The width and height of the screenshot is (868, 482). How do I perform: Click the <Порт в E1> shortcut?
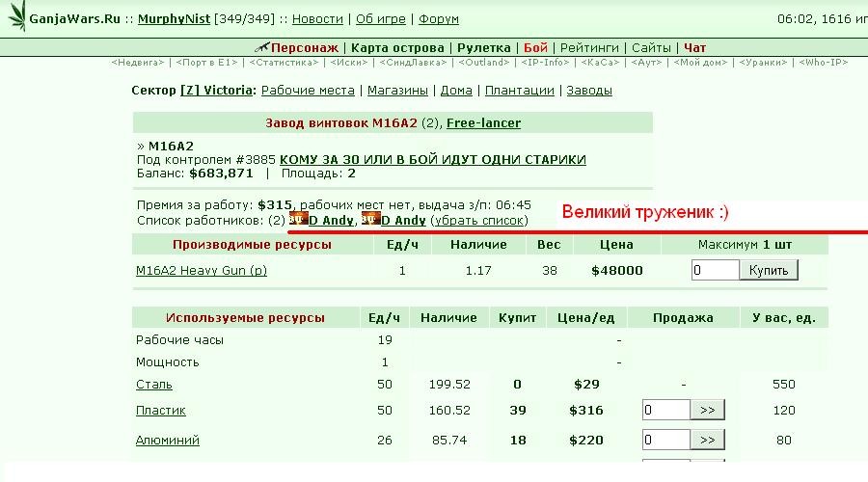(206, 63)
